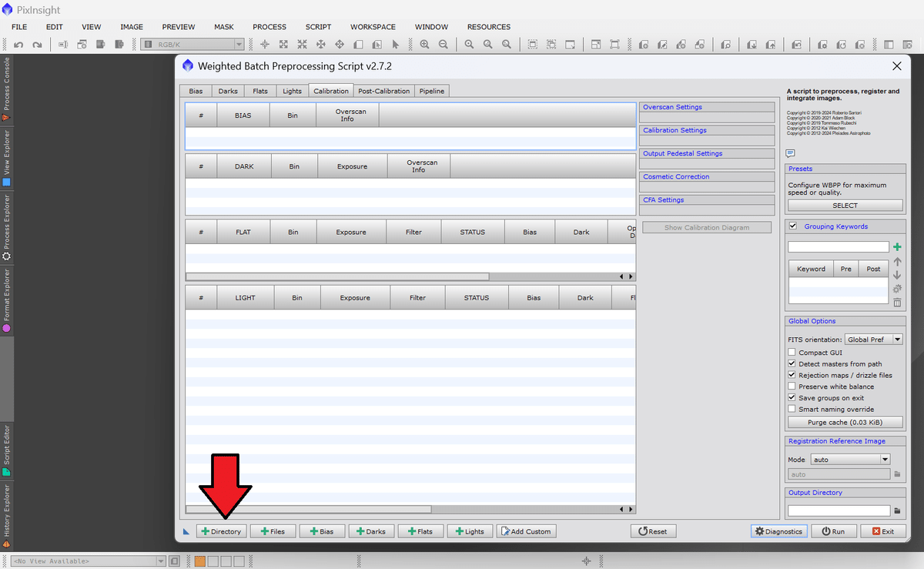Select the pointer cursor tool in toolbar

coord(396,45)
